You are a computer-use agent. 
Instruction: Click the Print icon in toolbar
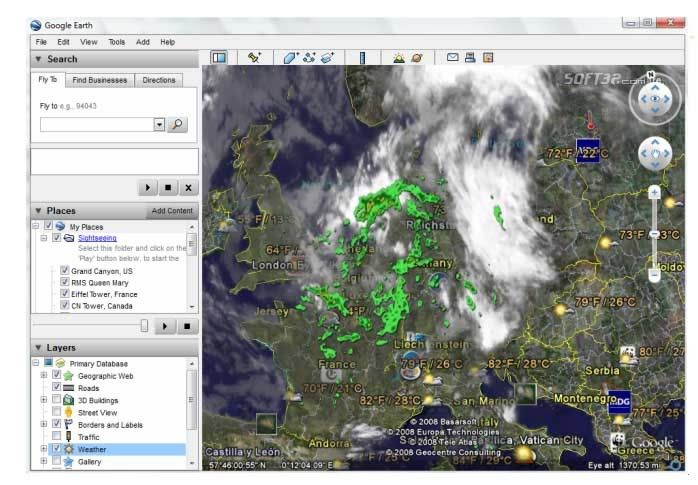point(470,58)
